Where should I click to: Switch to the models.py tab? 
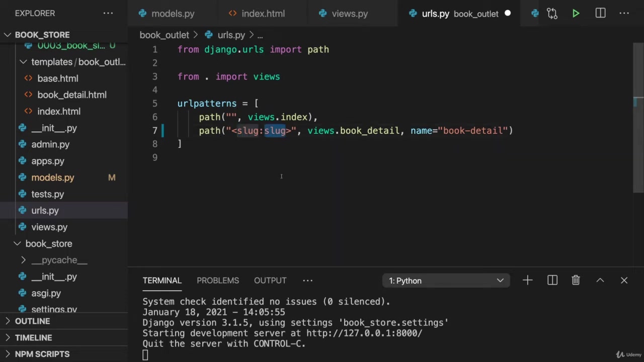pos(172,14)
